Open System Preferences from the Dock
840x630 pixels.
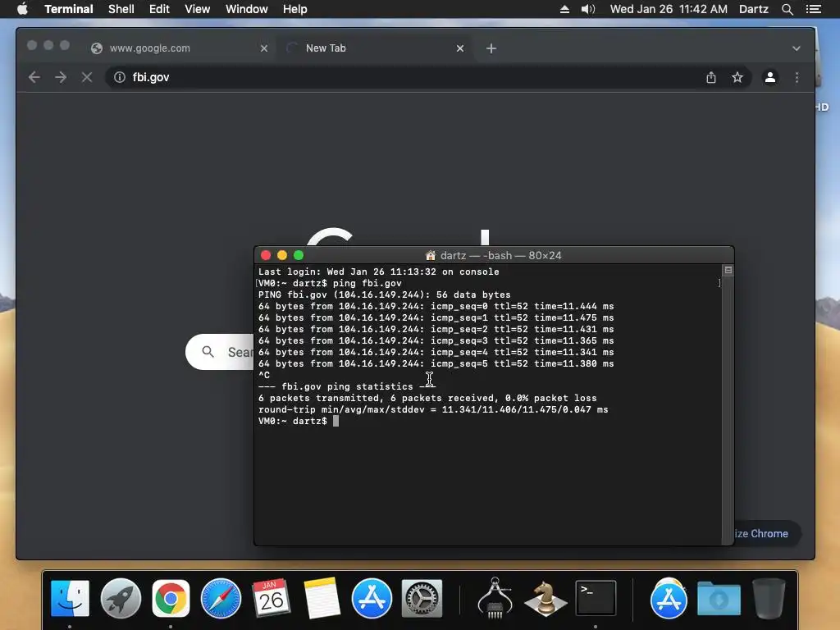tap(422, 598)
